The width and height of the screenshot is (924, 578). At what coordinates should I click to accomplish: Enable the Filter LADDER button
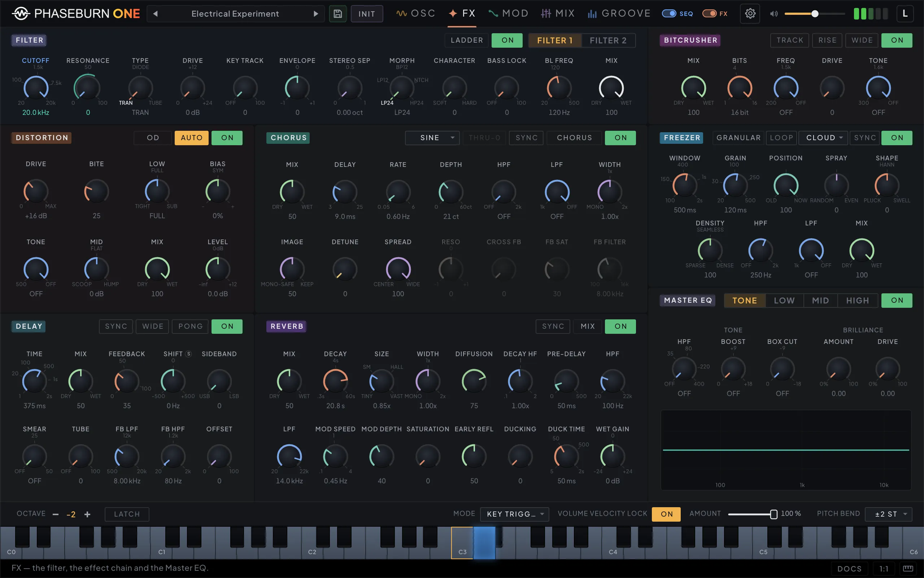[x=467, y=40]
